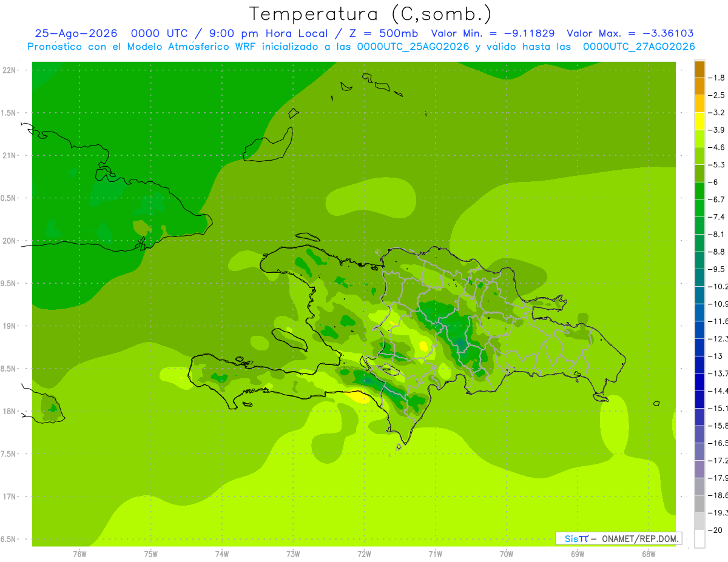Click the "-13" colorbar value
This screenshot has height=562, width=728.
pos(715,356)
